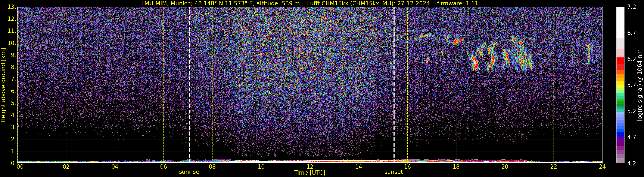Click the time-axis tick label "16"
This screenshot has width=644, height=177.
pyautogui.click(x=407, y=167)
